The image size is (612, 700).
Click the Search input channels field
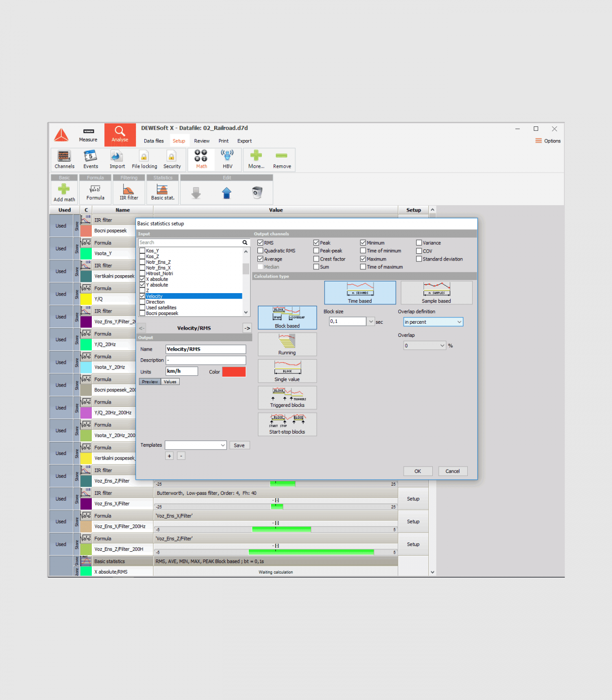tap(194, 243)
